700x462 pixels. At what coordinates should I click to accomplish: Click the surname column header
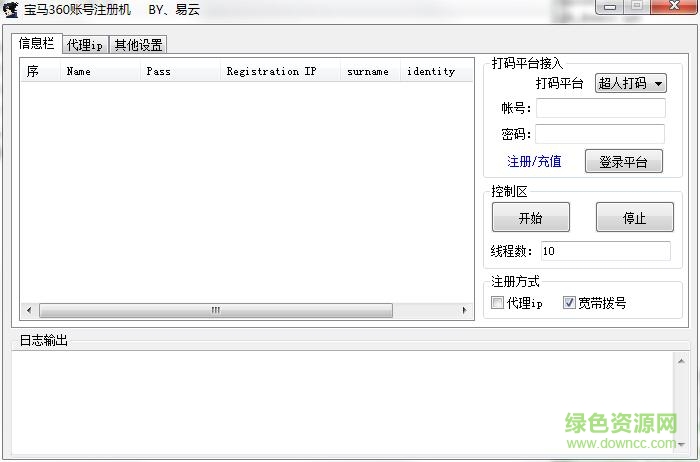click(371, 71)
